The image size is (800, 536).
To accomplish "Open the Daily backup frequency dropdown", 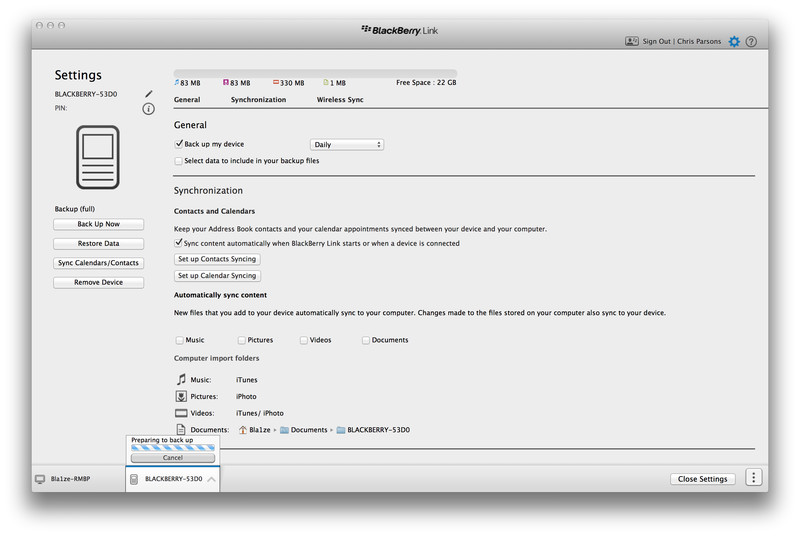I will point(347,145).
